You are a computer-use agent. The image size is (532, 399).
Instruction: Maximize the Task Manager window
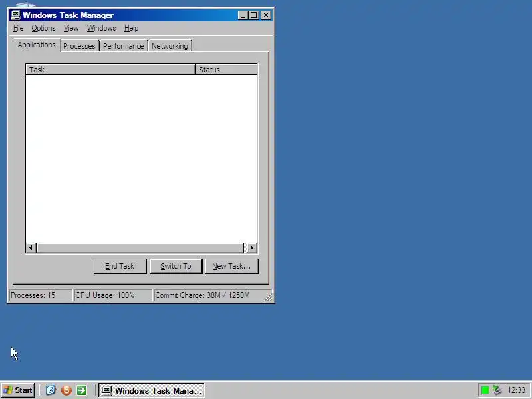[x=253, y=15]
